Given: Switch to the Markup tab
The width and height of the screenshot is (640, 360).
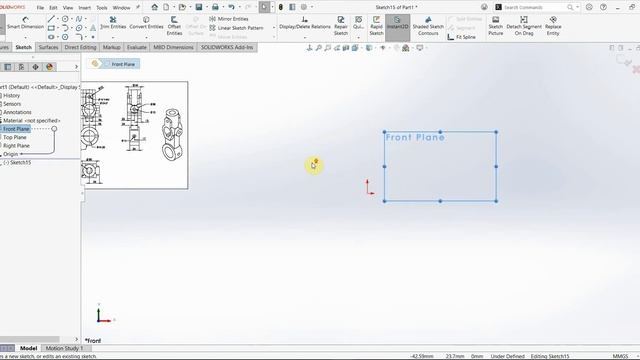Looking at the screenshot, I should point(111,47).
